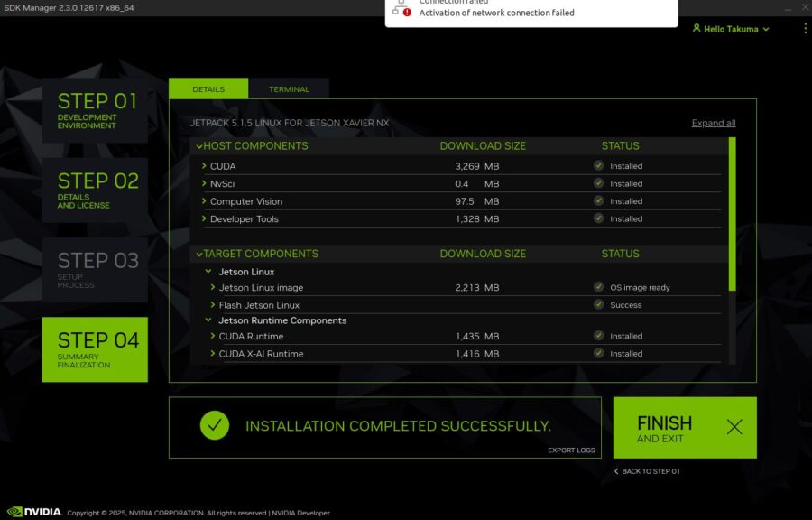
Task: Go to Step 01 Development Environment
Action: point(95,110)
